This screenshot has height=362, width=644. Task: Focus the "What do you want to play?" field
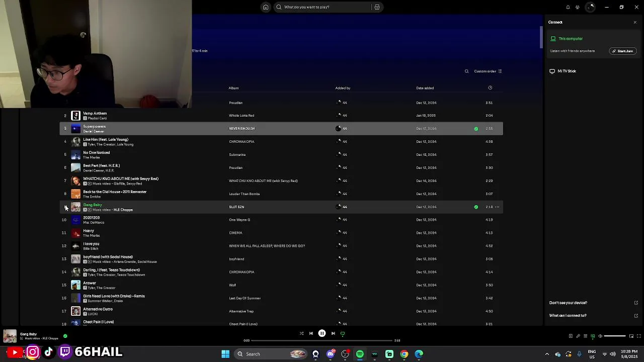tap(322, 7)
